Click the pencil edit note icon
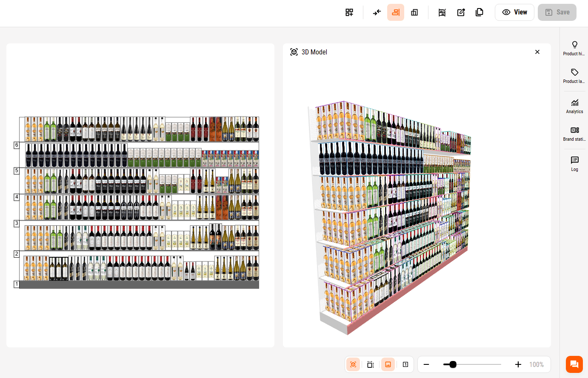588x378 pixels. [461, 12]
